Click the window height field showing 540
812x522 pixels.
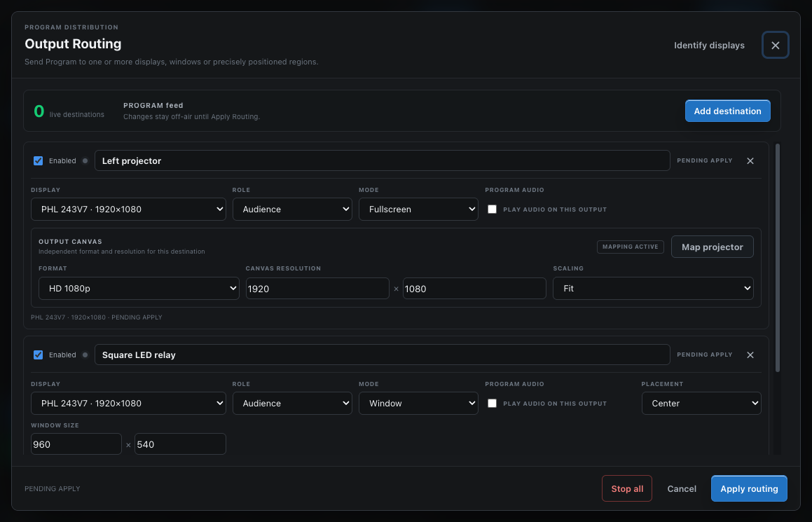(x=180, y=444)
